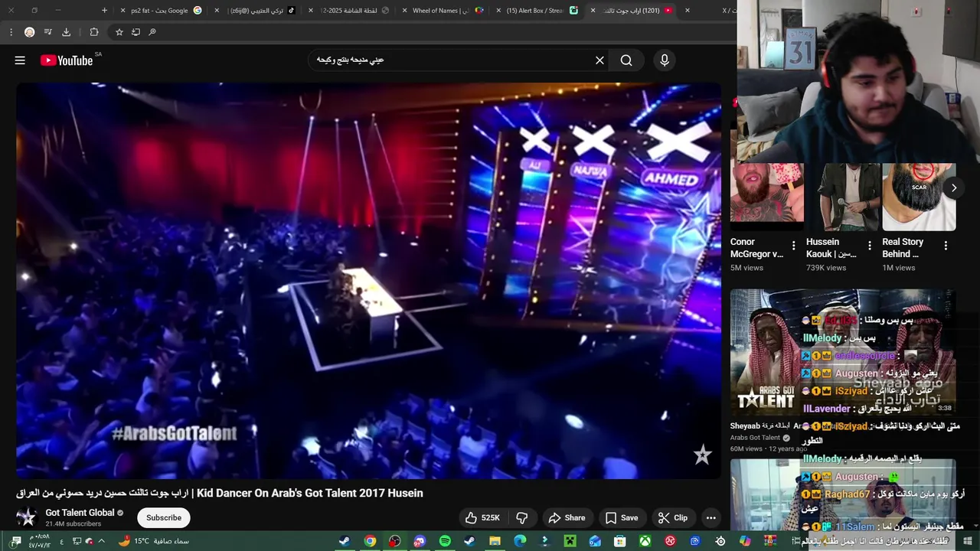Open the SCAR Real Story short thumbnail

(x=919, y=197)
